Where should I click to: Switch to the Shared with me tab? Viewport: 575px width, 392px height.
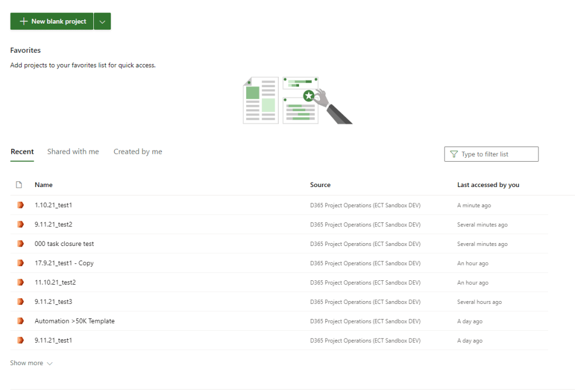[x=73, y=152]
